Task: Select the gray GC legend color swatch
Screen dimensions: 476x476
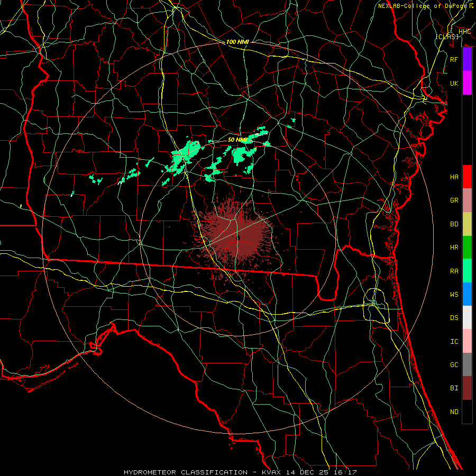Action: (x=467, y=364)
